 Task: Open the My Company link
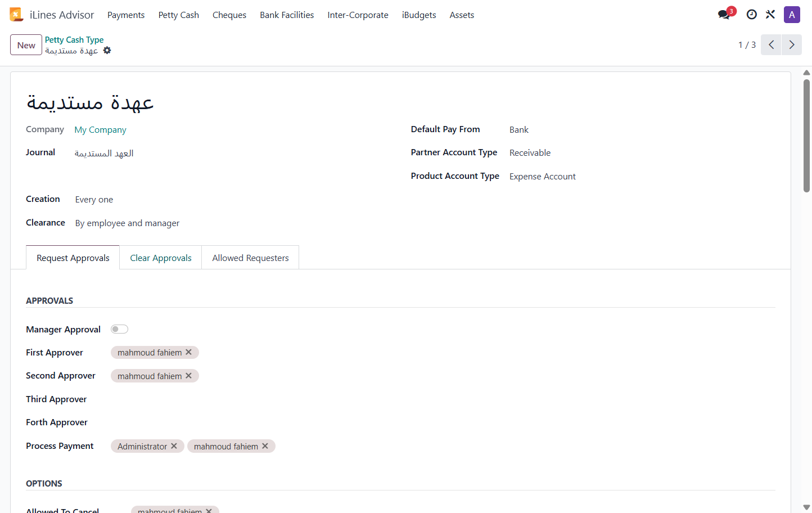click(101, 130)
